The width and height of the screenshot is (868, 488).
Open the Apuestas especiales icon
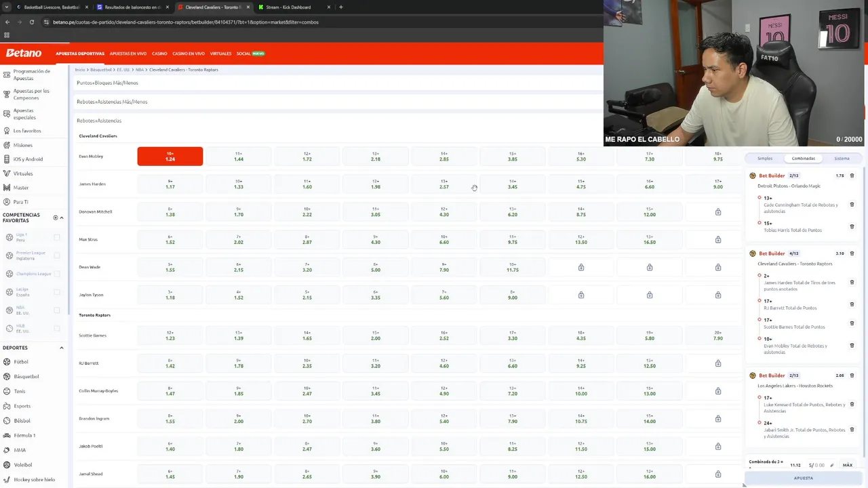[x=7, y=114]
